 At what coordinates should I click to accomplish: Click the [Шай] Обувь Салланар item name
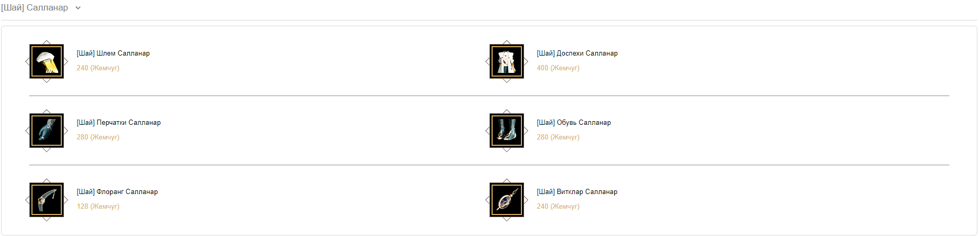574,123
